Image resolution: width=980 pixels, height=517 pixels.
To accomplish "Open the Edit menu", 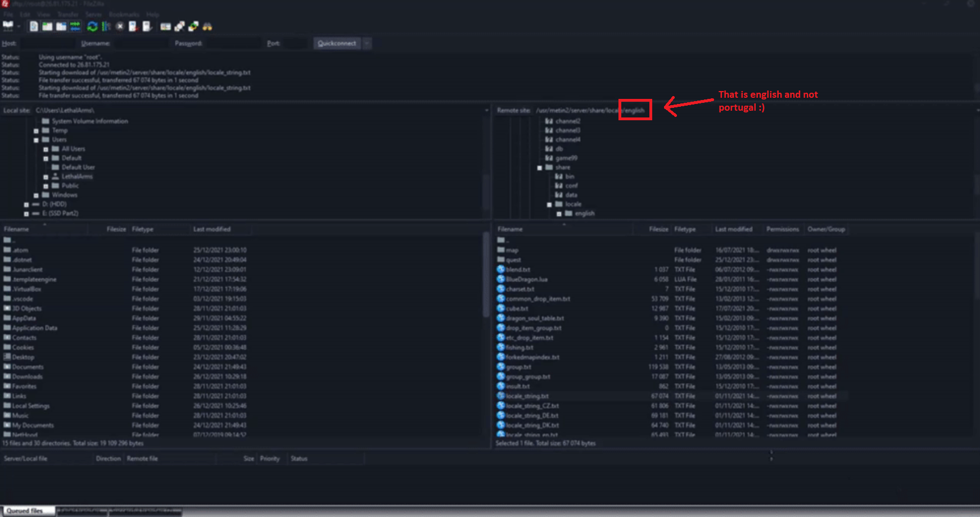I will coord(25,14).
